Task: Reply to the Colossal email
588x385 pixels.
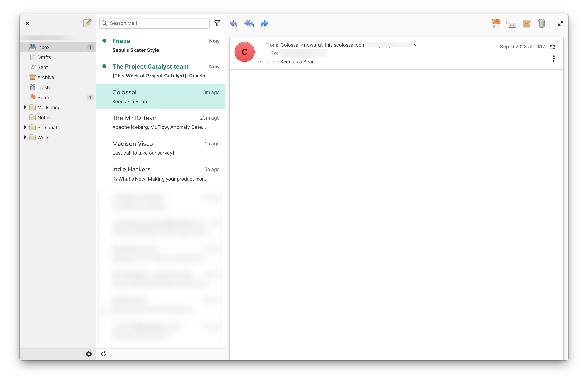Action: [x=234, y=24]
